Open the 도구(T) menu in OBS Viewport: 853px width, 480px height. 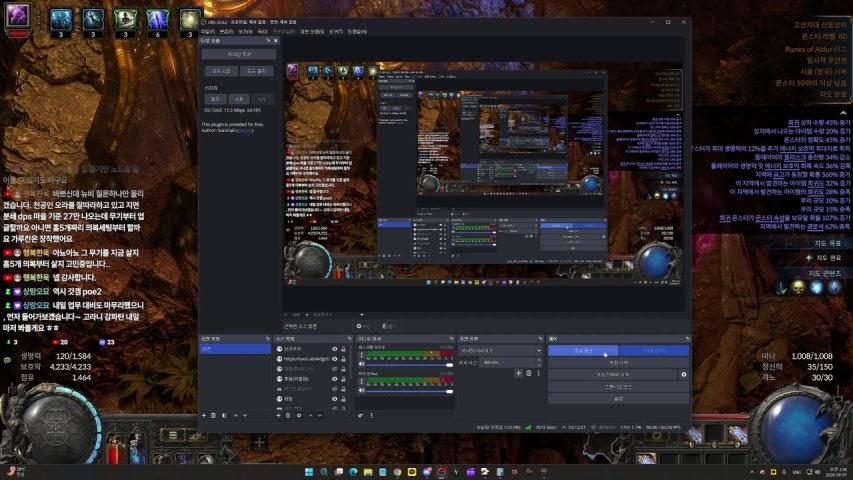coord(336,32)
